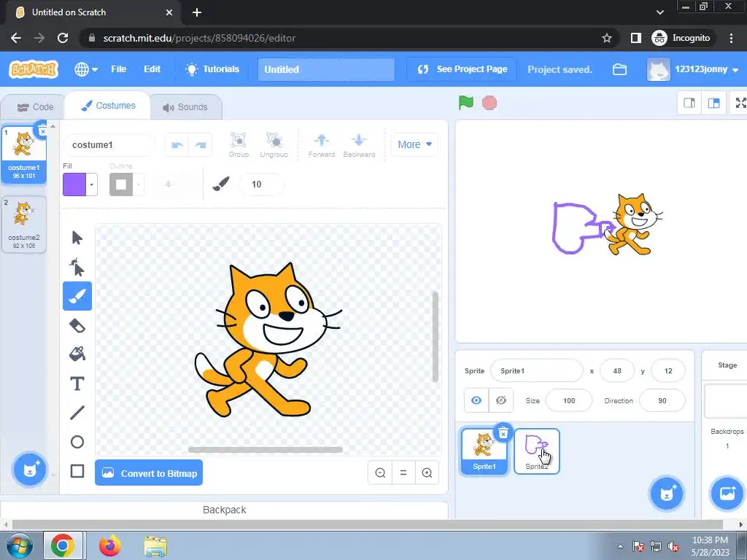
Task: Open My Stuff folder icon
Action: [619, 69]
